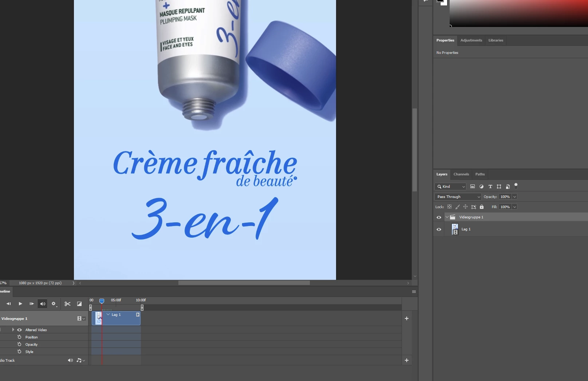Lock layer position
This screenshot has width=588, height=381.
point(465,207)
